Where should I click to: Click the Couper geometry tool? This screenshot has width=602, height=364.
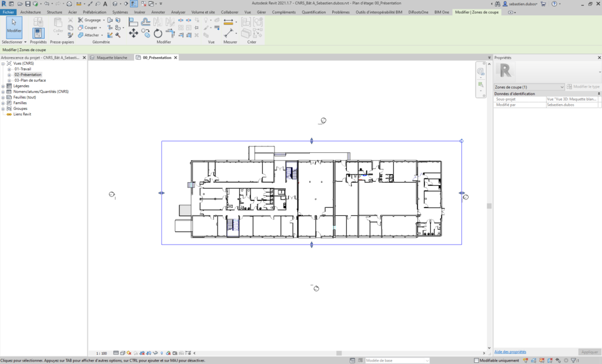coord(88,27)
